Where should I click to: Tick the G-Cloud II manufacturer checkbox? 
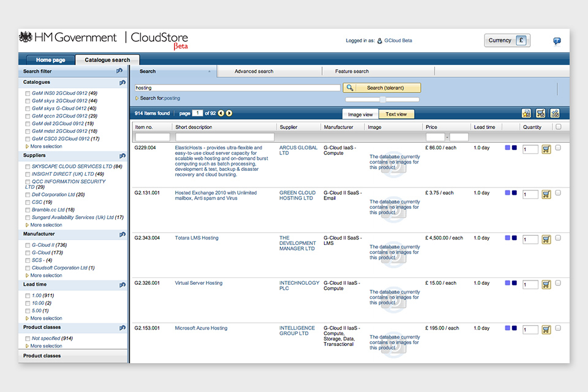click(x=28, y=245)
